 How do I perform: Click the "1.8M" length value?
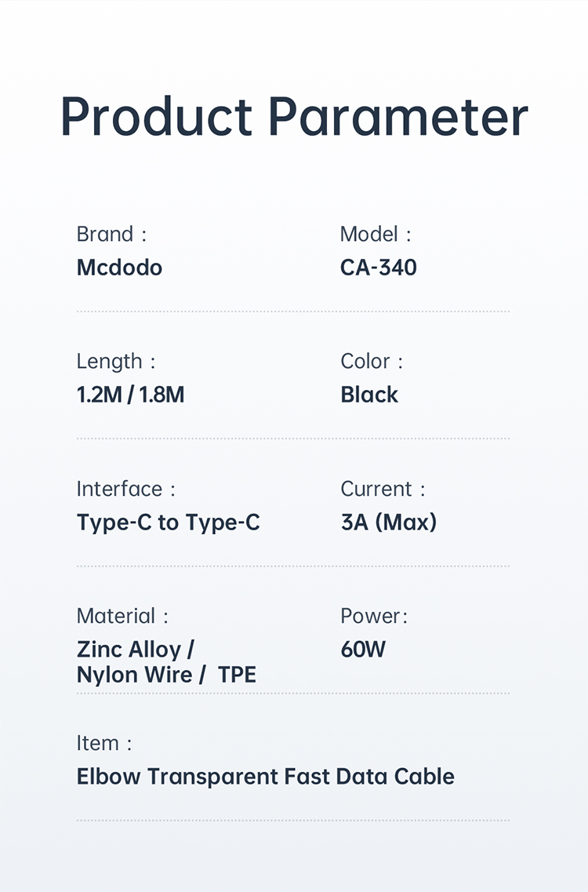pyautogui.click(x=162, y=395)
